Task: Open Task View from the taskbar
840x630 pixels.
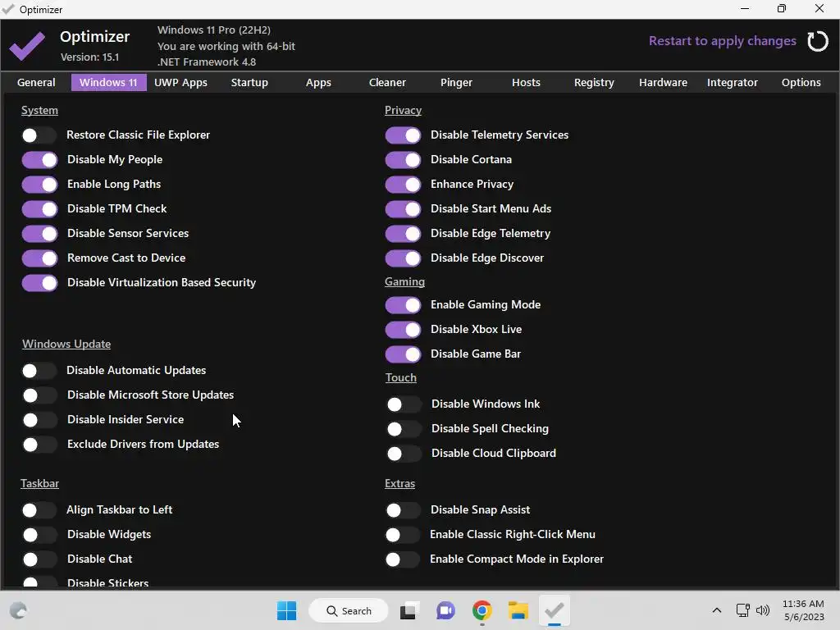Action: pos(408,610)
